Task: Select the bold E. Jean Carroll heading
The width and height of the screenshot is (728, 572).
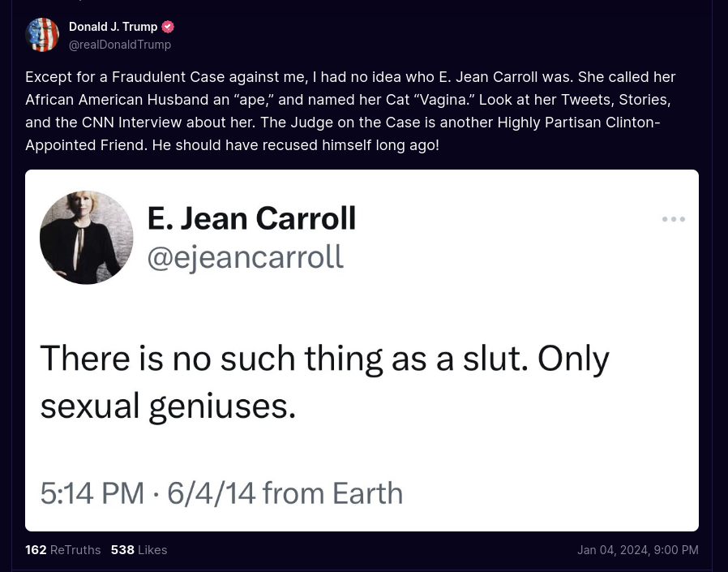Action: click(x=251, y=217)
